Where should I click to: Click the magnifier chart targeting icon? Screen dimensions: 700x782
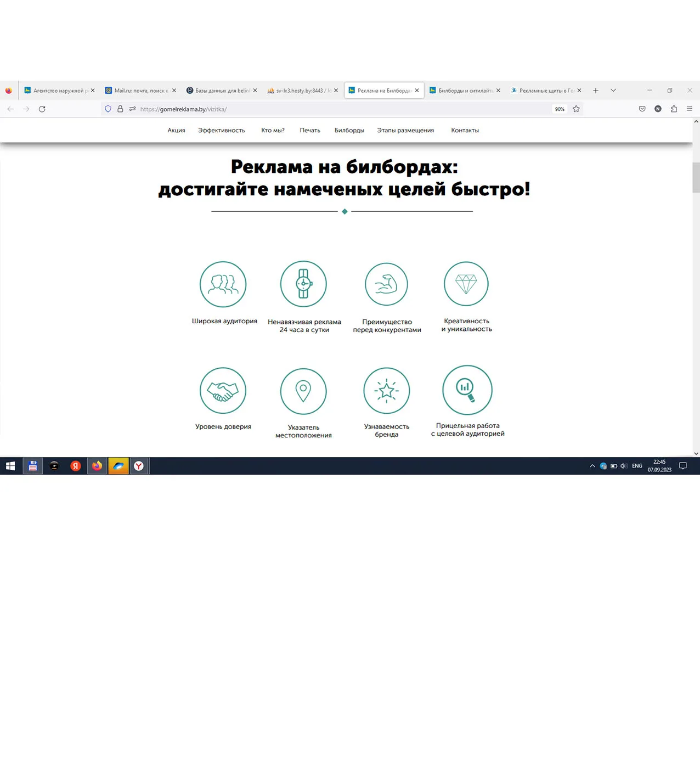[467, 390]
